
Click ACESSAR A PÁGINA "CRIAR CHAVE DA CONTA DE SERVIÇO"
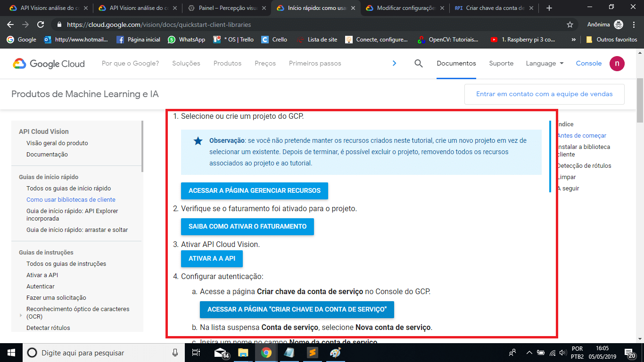tap(297, 309)
